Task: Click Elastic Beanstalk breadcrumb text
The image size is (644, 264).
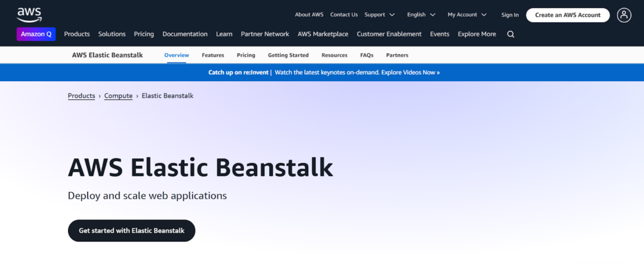Action: tap(167, 96)
